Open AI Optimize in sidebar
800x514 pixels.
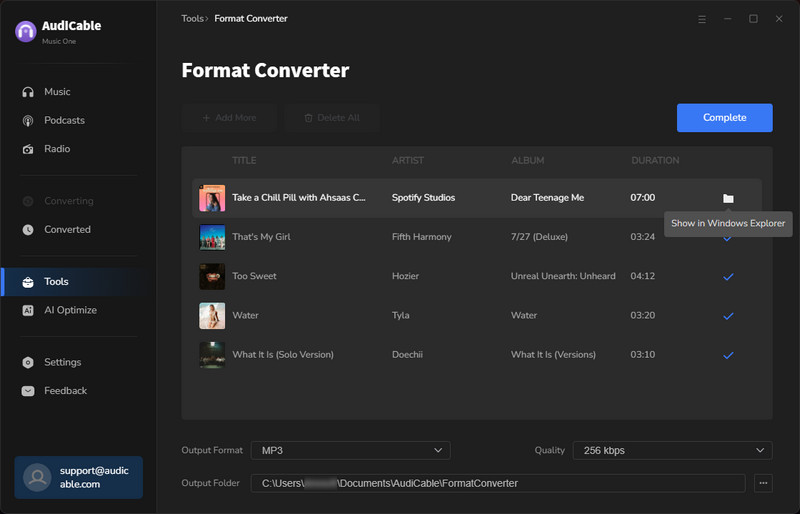coord(70,310)
